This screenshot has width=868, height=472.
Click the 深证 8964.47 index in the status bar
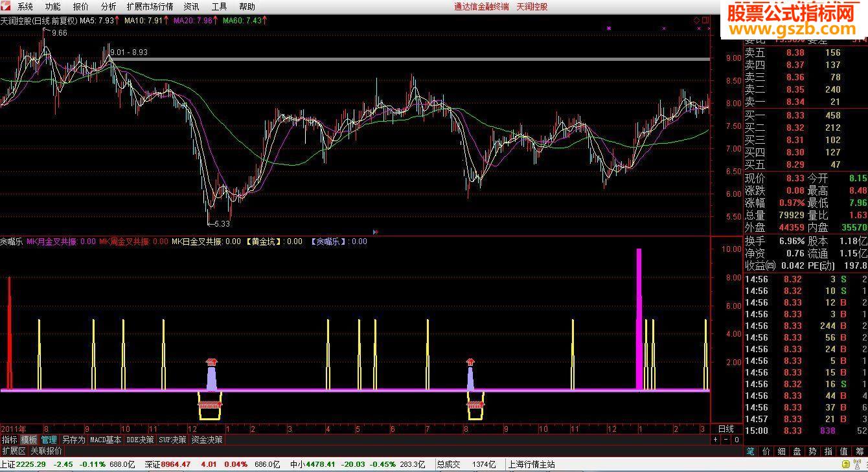(x=168, y=464)
